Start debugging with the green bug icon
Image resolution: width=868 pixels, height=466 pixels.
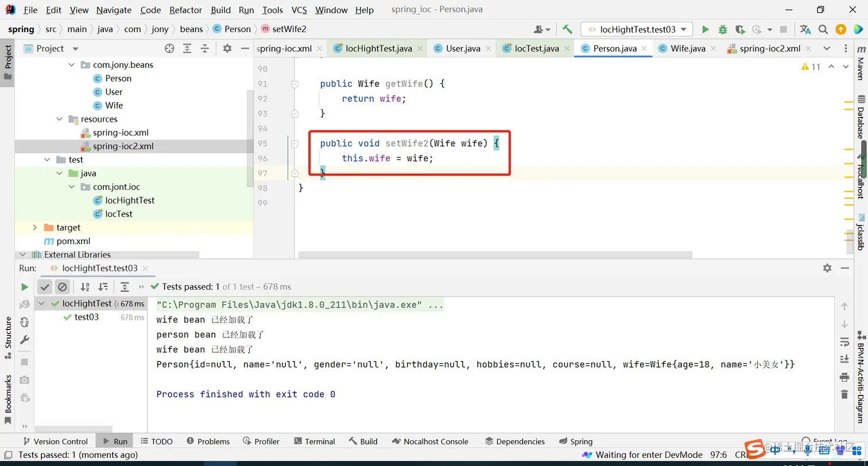[x=723, y=29]
